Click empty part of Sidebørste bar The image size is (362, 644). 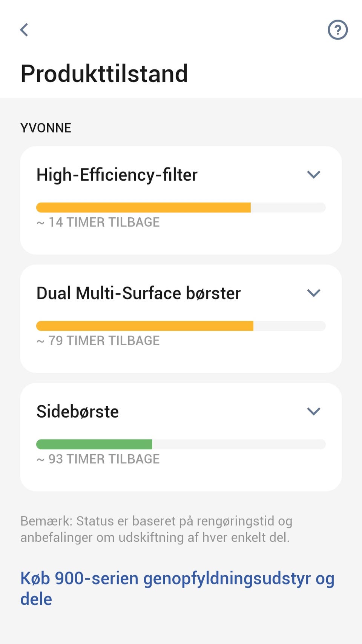(238, 444)
